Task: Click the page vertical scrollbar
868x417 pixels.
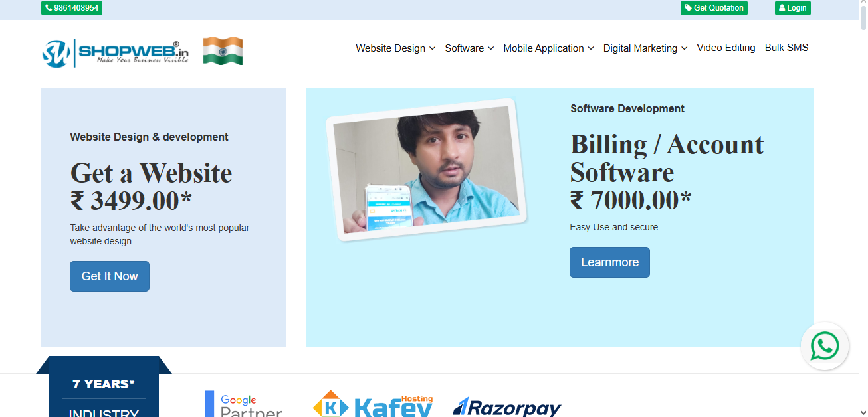Action: point(863,208)
